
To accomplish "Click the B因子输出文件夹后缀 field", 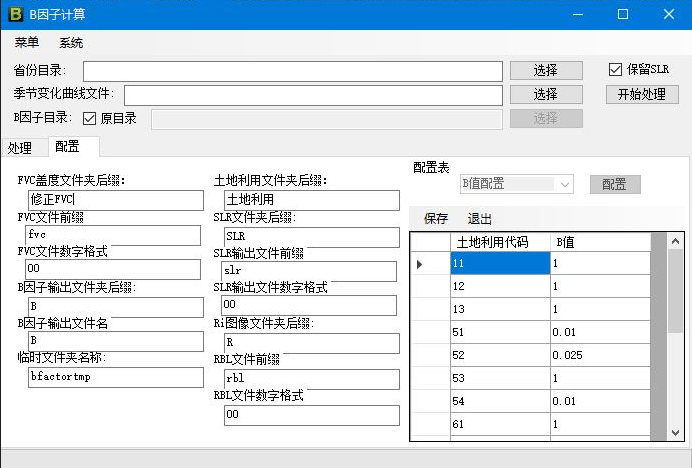I will [116, 307].
